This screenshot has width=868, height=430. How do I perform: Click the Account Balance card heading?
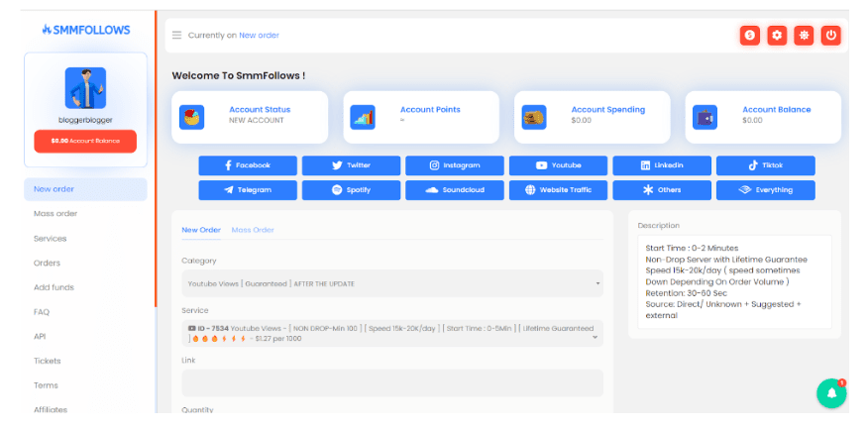tap(776, 110)
